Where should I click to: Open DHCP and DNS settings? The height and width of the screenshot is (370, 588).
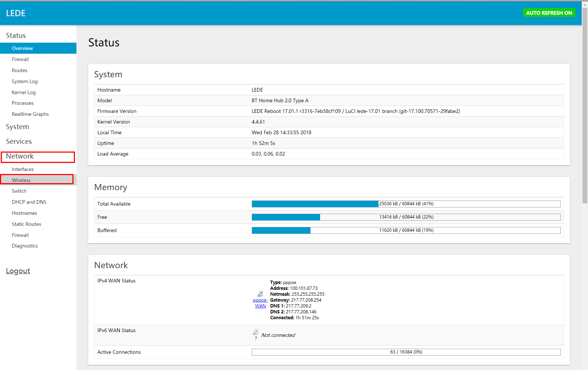click(29, 202)
